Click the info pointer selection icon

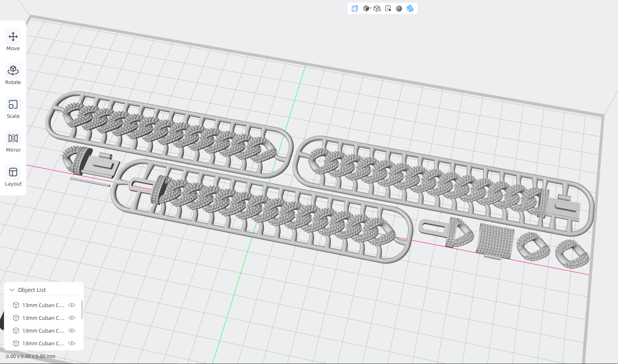388,8
